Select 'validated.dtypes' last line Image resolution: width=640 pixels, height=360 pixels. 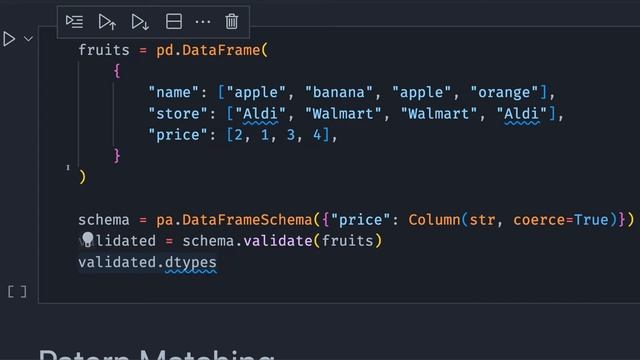(x=147, y=262)
